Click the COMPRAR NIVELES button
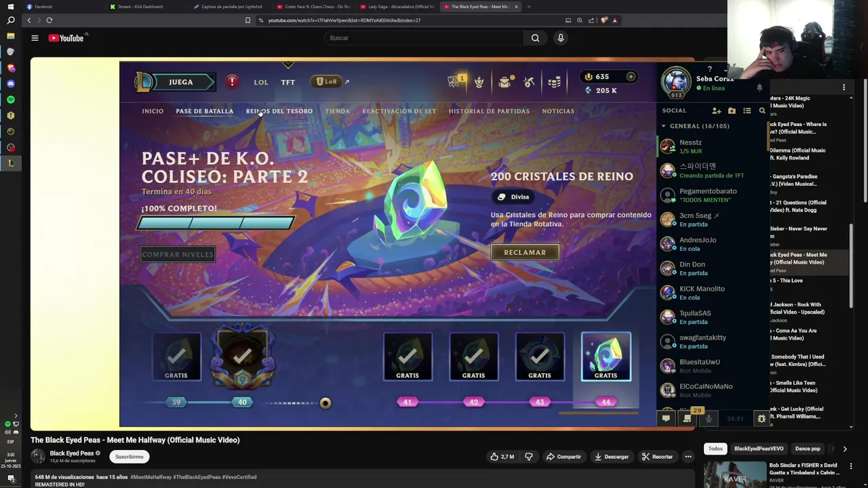The height and width of the screenshot is (488, 868). [x=178, y=254]
